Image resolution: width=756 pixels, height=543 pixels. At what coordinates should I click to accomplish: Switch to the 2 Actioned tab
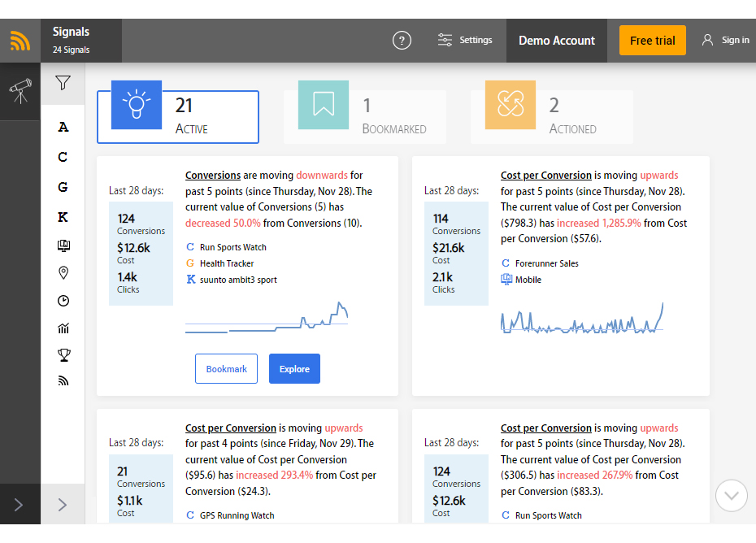(x=552, y=117)
